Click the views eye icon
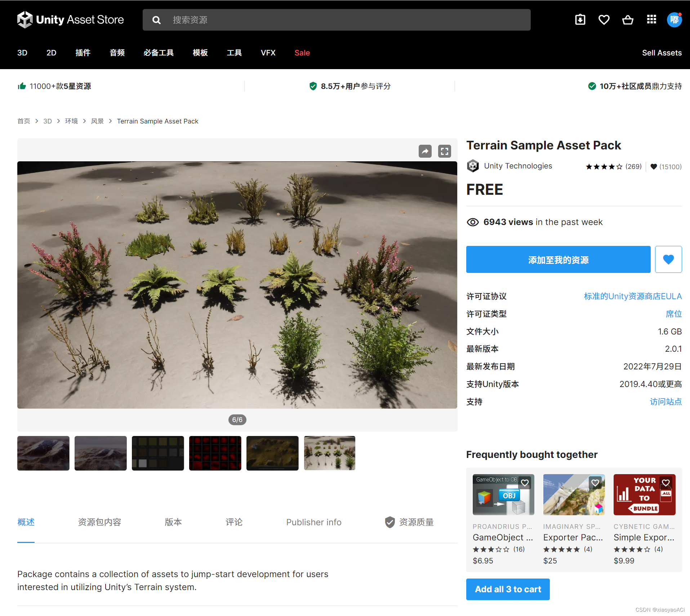 click(473, 222)
